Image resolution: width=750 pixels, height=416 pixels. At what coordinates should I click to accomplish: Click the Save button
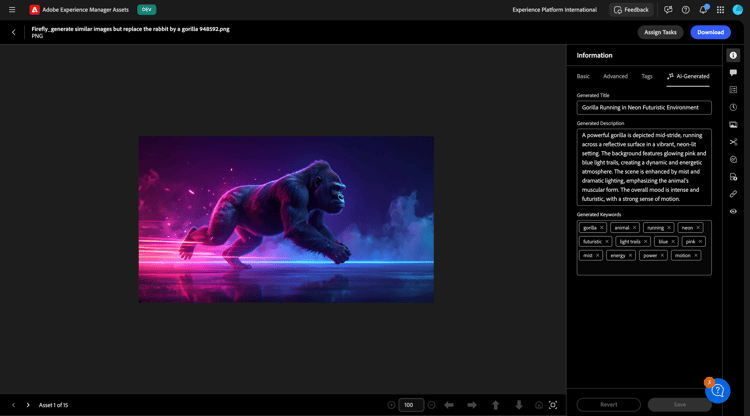tap(680, 405)
